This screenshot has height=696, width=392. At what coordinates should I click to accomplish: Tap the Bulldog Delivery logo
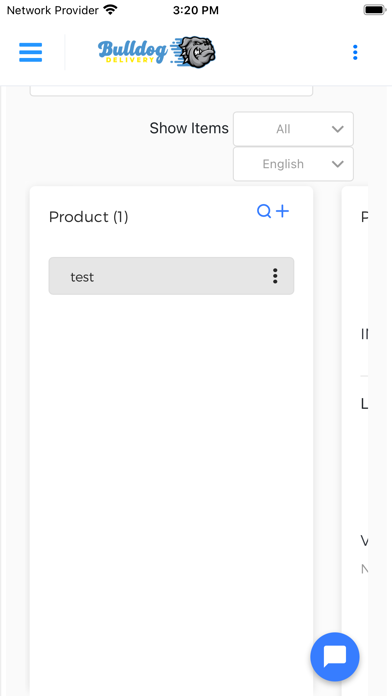157,52
